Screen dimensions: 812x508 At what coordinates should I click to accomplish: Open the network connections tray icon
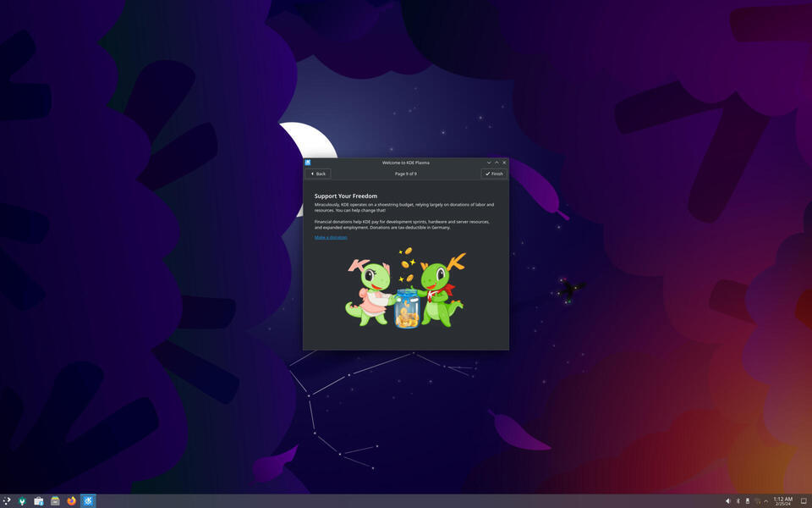pyautogui.click(x=757, y=501)
